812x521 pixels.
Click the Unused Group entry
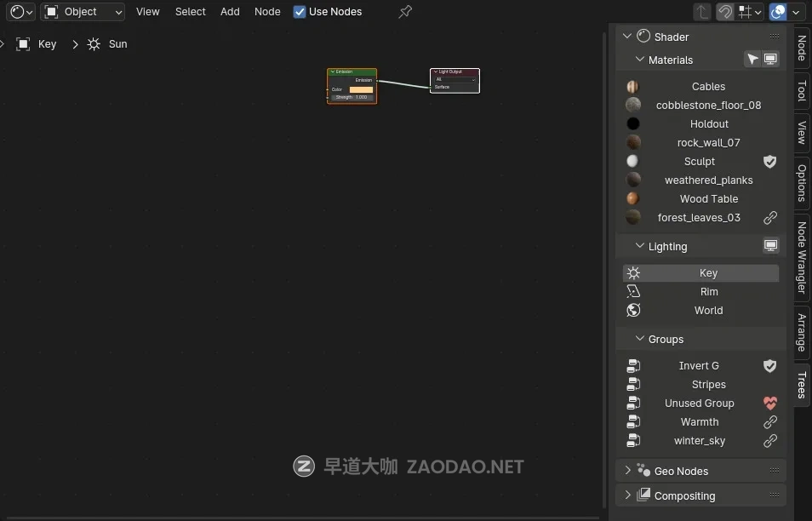click(x=698, y=403)
